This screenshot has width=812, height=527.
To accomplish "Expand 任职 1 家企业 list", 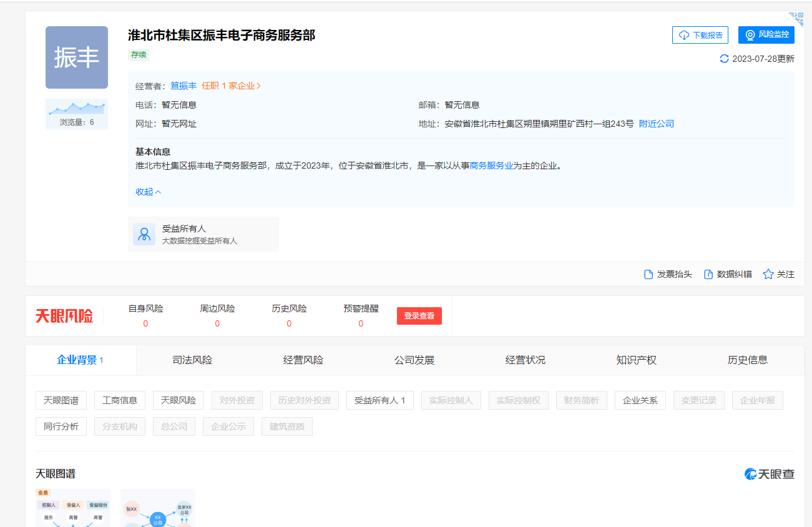I will [x=231, y=86].
